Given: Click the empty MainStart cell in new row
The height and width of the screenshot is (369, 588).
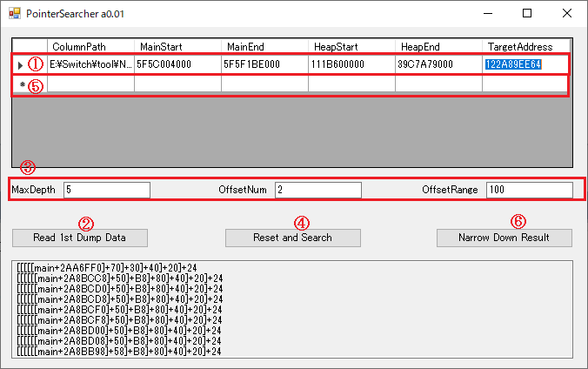Looking at the screenshot, I should tap(177, 84).
